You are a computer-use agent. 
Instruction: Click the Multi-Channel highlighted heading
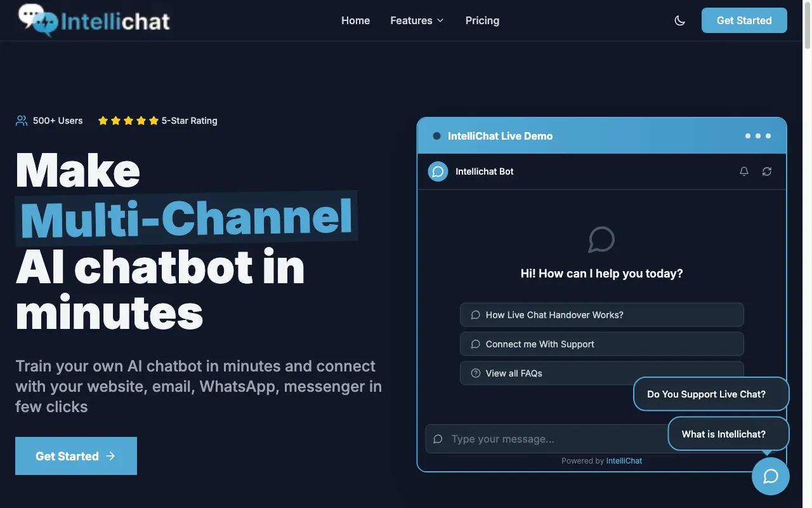[187, 218]
